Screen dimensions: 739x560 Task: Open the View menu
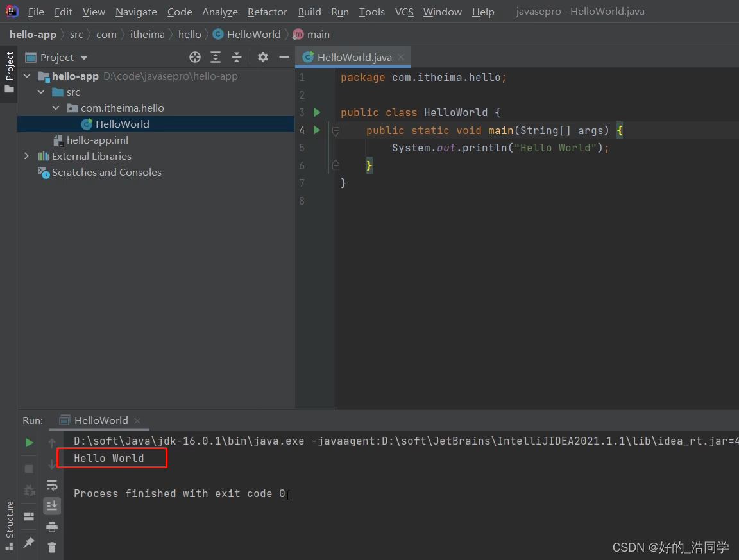click(94, 12)
